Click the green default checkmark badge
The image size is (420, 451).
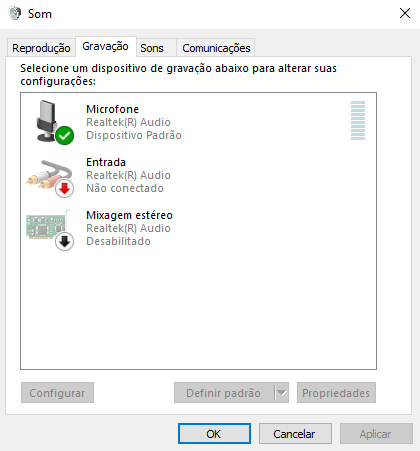(65, 135)
